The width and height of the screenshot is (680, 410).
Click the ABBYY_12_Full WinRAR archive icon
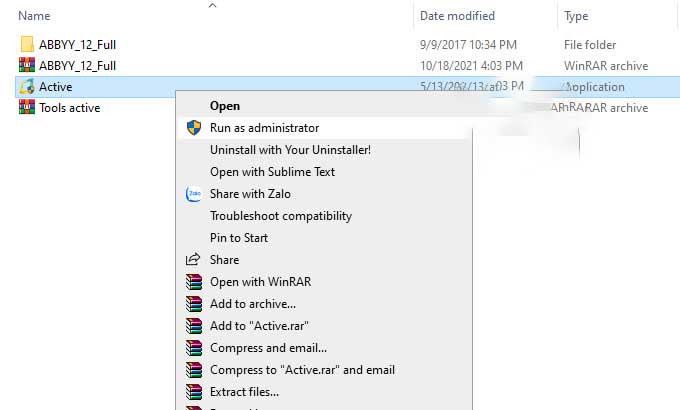tap(27, 65)
